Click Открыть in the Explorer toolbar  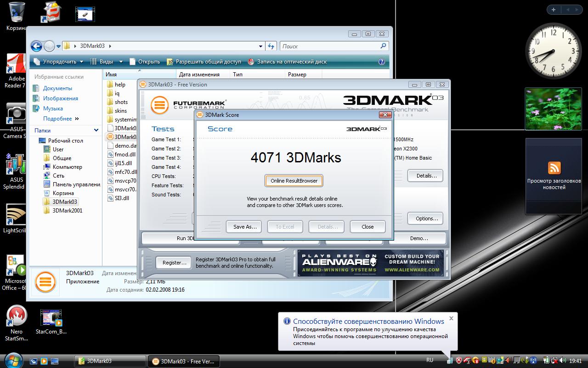point(145,62)
